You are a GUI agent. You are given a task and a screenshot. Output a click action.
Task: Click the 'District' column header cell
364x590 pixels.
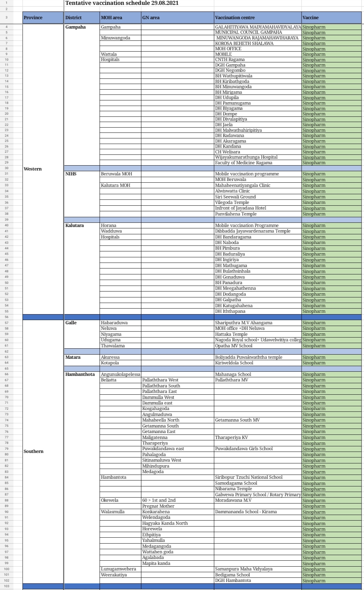(82, 17)
